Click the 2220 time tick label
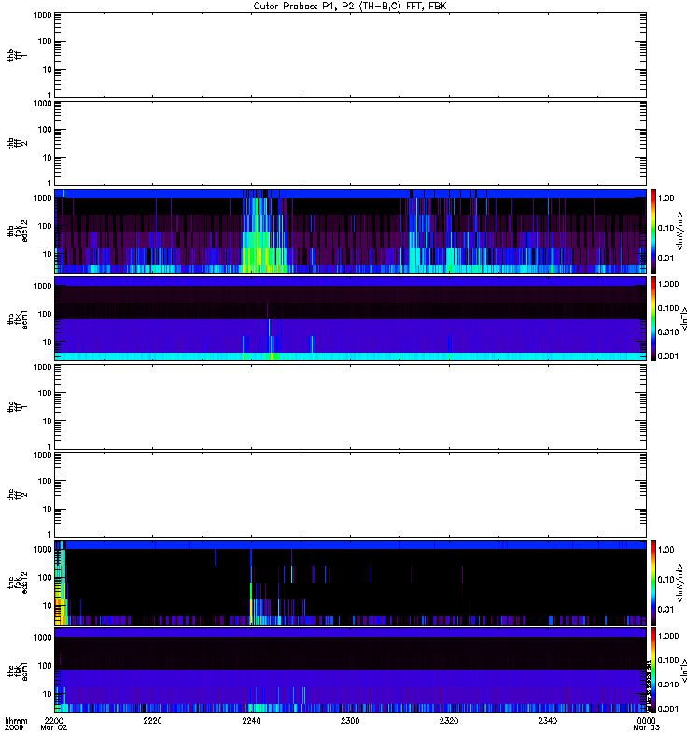Viewport: 700px width, 747px height. tap(152, 721)
